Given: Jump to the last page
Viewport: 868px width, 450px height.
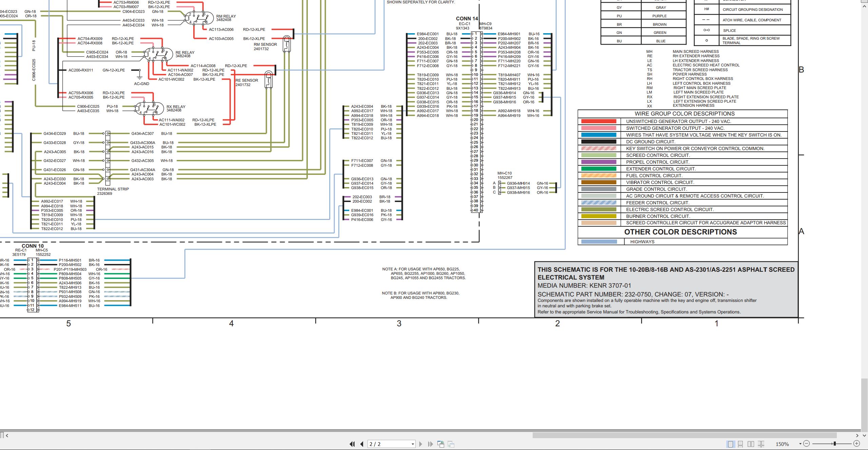Looking at the screenshot, I should 431,444.
